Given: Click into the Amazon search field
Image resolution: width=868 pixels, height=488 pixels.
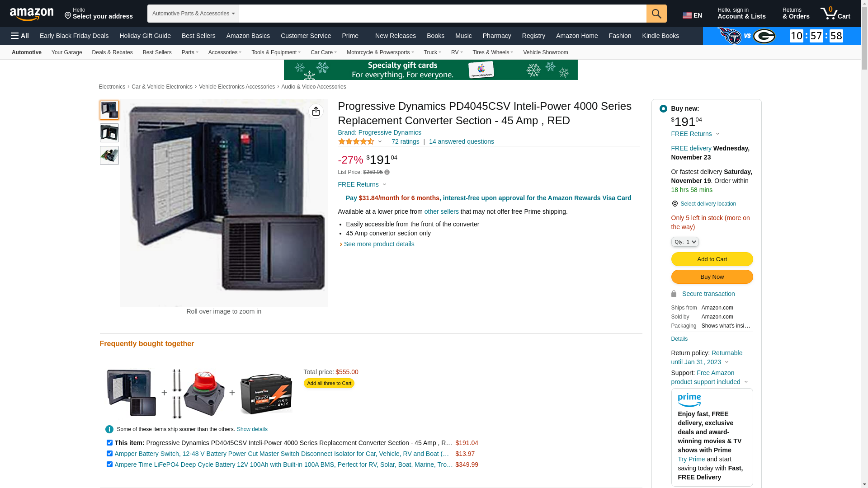Looking at the screenshot, I should tap(443, 14).
